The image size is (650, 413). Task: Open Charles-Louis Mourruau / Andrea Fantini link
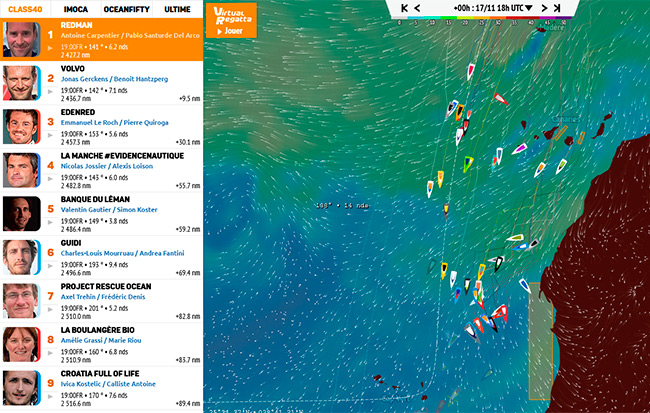122,253
